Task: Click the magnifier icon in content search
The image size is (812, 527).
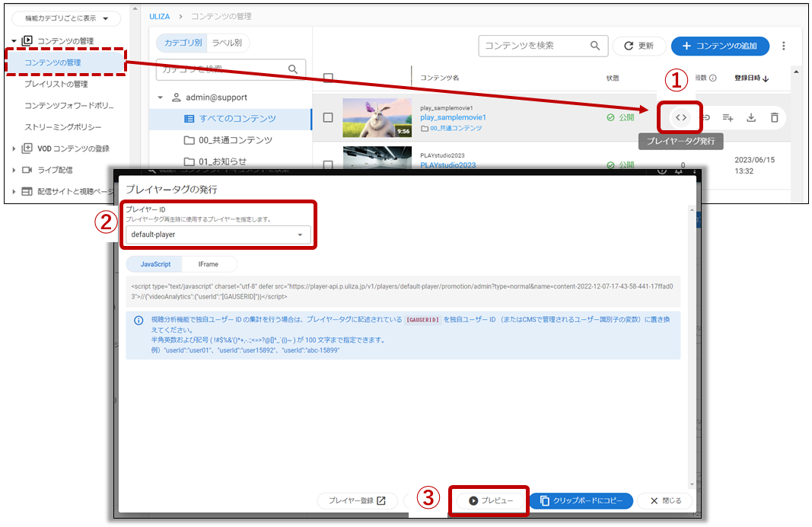Action: coord(596,46)
